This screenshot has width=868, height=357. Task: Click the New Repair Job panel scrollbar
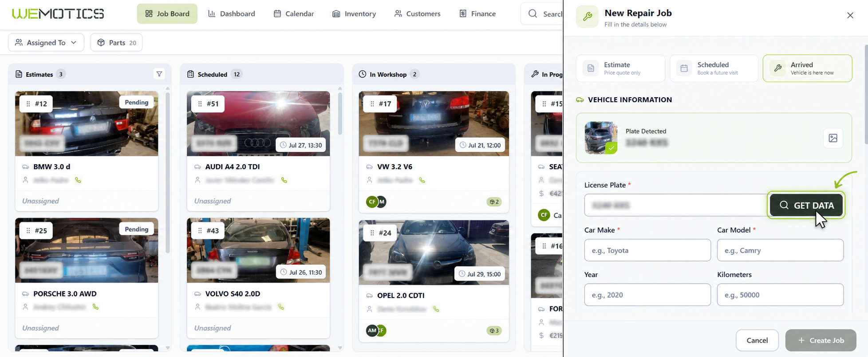pos(866,94)
